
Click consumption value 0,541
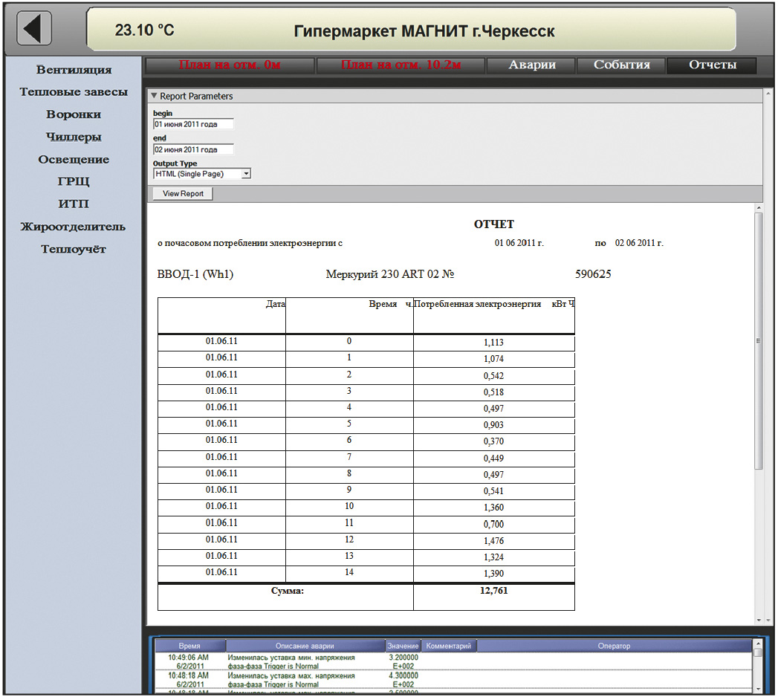click(x=493, y=490)
